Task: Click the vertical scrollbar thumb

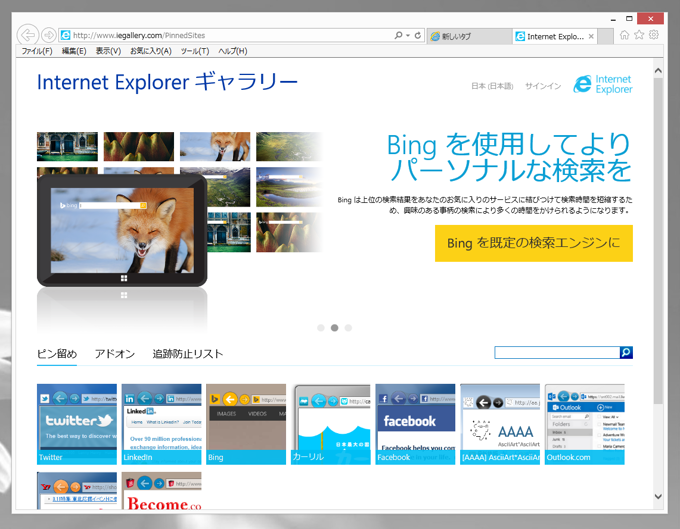Action: [658, 241]
